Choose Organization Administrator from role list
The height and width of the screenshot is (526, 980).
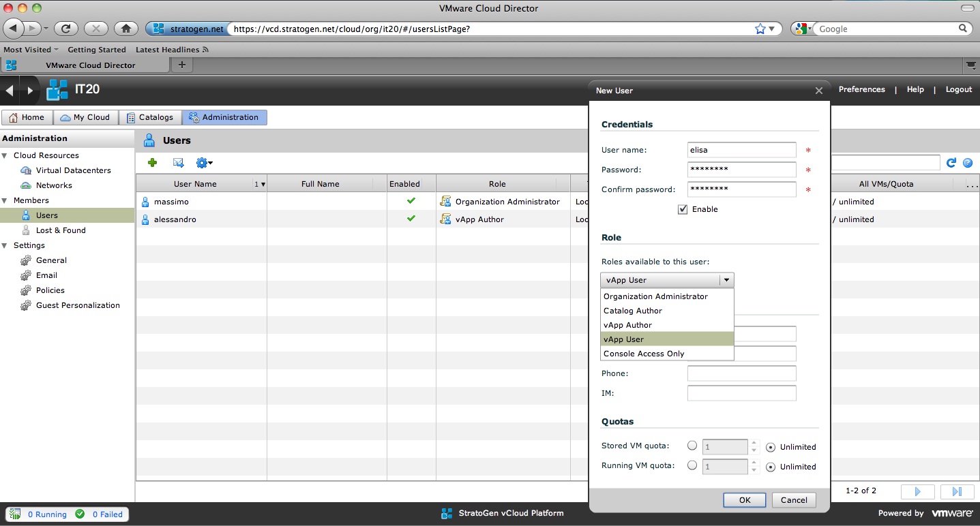point(667,296)
